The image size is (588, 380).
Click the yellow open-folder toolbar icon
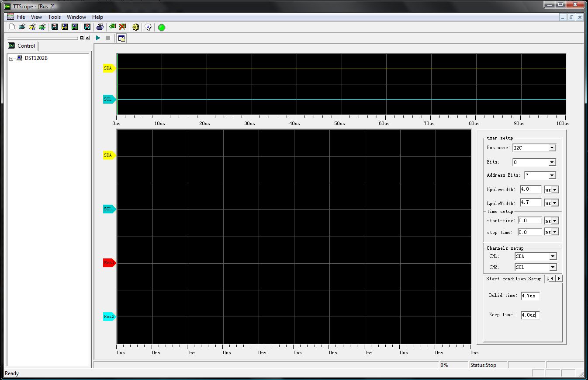click(x=32, y=27)
